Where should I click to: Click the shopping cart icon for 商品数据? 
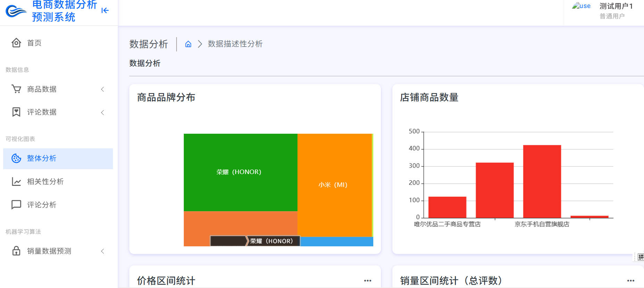click(16, 89)
